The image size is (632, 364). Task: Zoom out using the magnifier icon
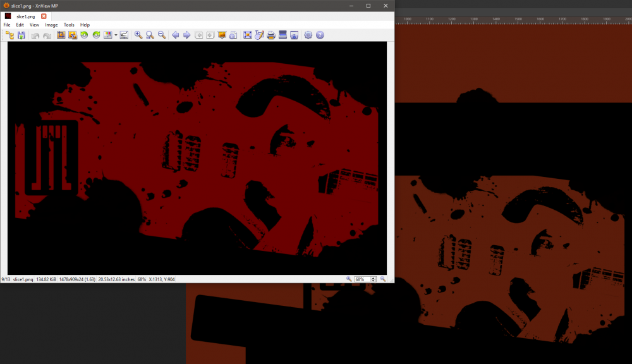[x=162, y=35]
